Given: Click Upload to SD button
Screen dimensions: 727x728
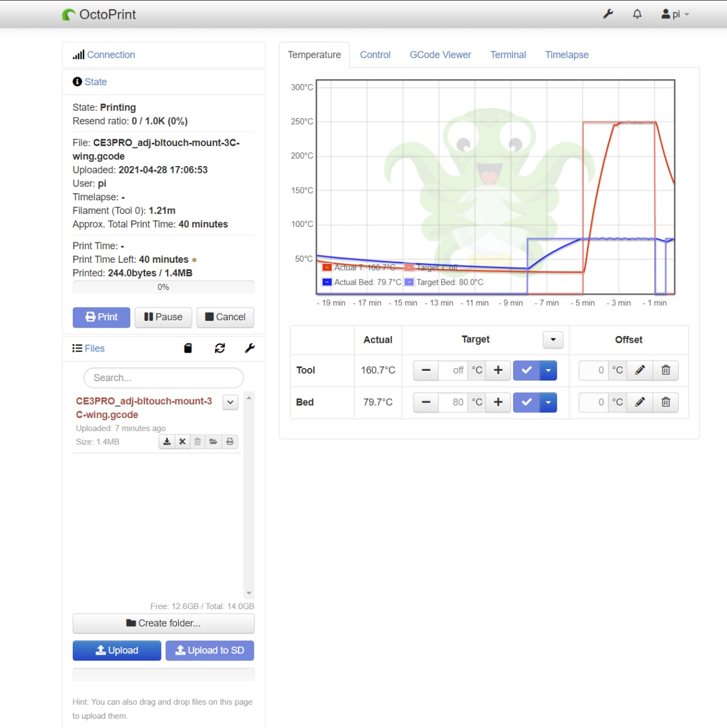Looking at the screenshot, I should click(210, 651).
